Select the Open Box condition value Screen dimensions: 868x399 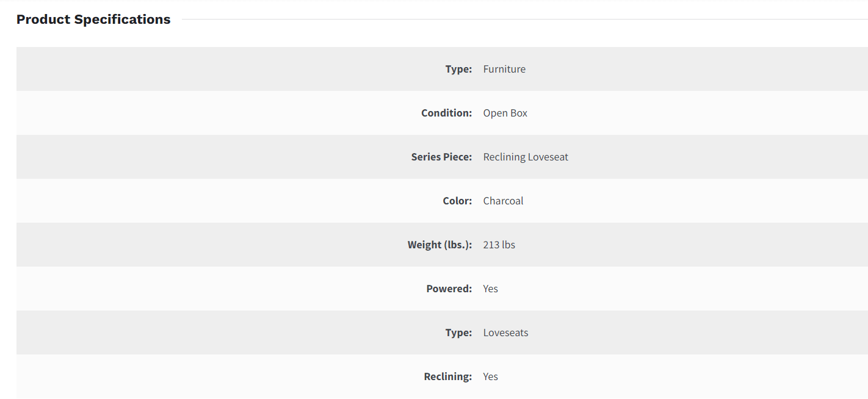coord(505,113)
